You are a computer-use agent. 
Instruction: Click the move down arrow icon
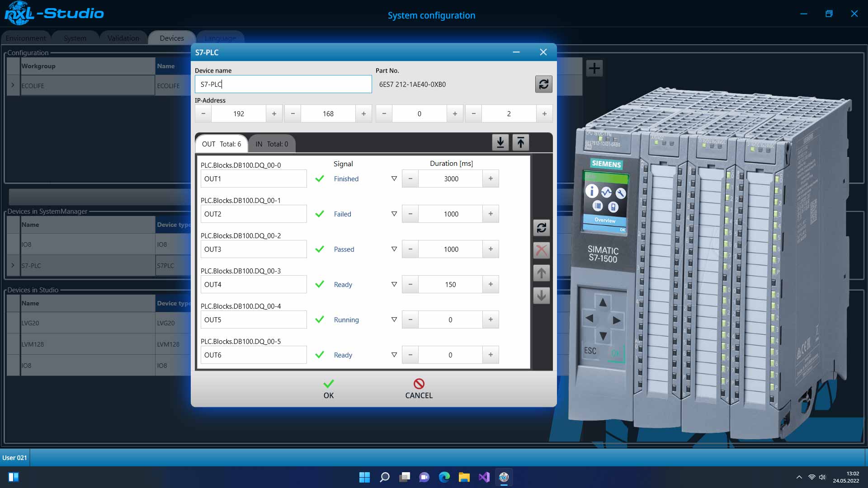coord(541,296)
